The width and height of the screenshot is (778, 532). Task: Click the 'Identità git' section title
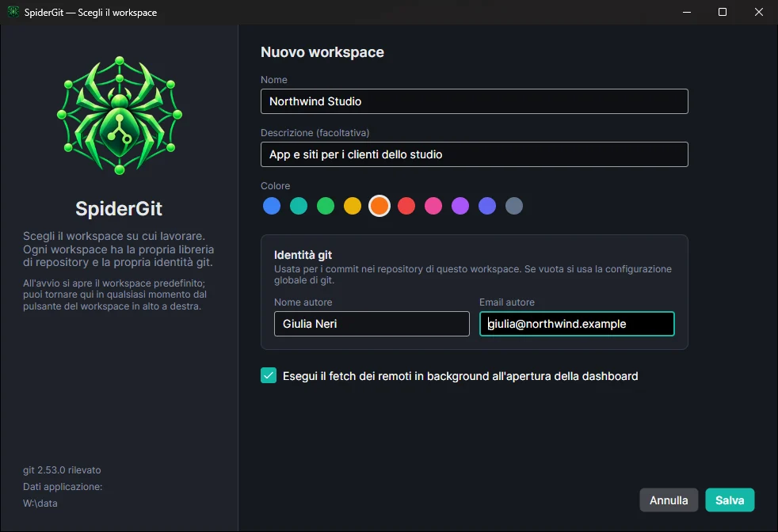point(303,255)
